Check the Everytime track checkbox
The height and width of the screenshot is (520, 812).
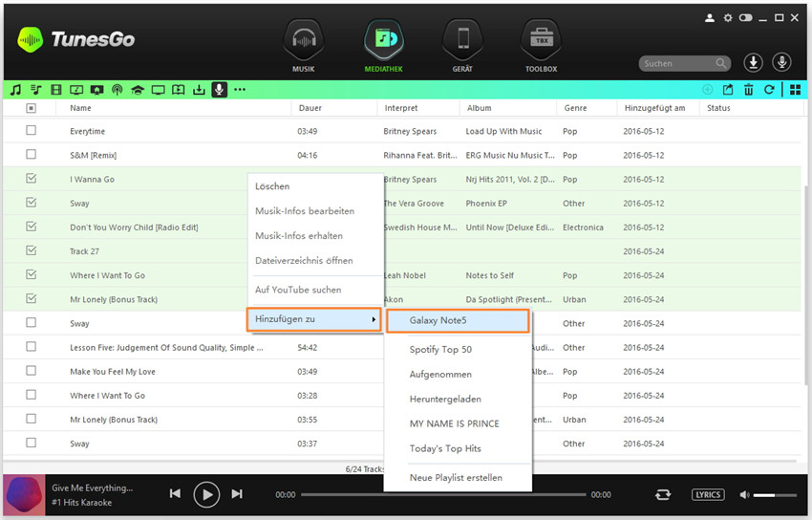[x=32, y=131]
